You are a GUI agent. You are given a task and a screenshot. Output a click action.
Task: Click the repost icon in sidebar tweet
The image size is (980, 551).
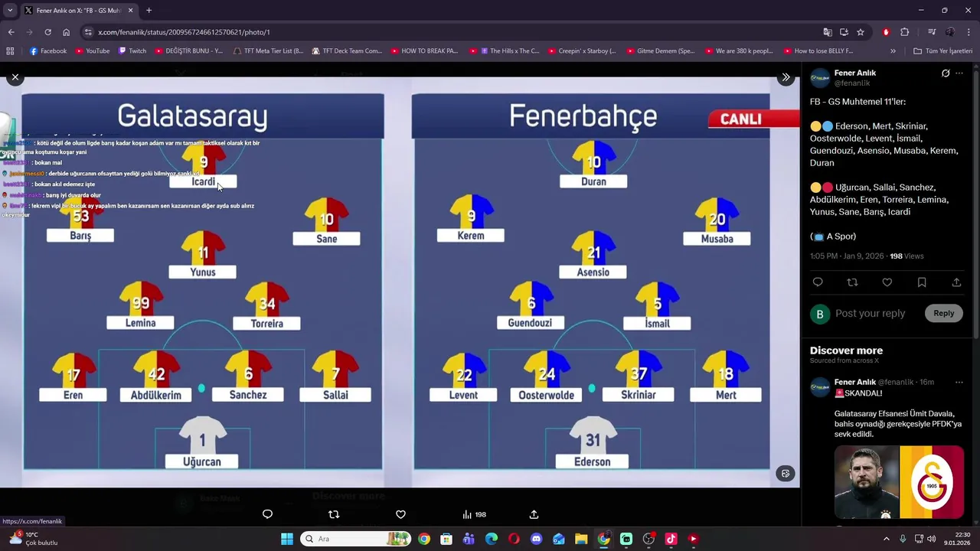pyautogui.click(x=852, y=282)
